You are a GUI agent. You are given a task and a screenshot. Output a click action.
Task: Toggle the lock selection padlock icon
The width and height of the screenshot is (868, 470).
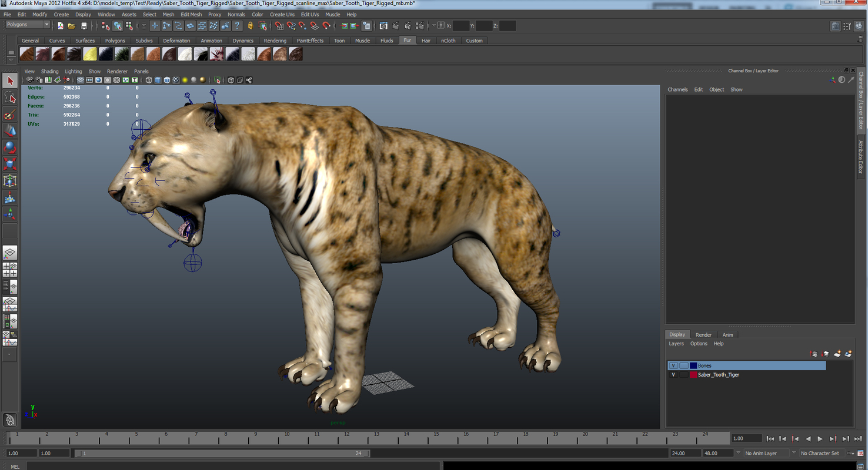(251, 26)
